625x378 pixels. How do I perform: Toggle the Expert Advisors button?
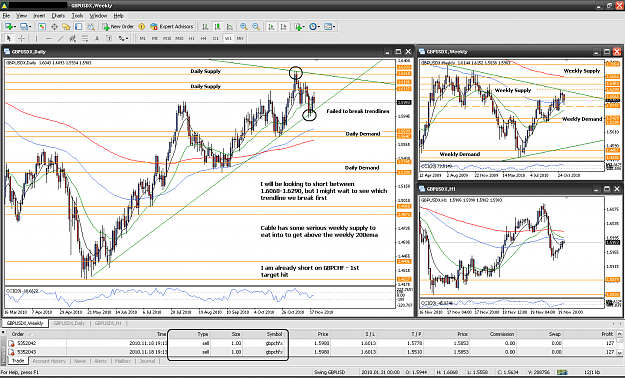172,27
